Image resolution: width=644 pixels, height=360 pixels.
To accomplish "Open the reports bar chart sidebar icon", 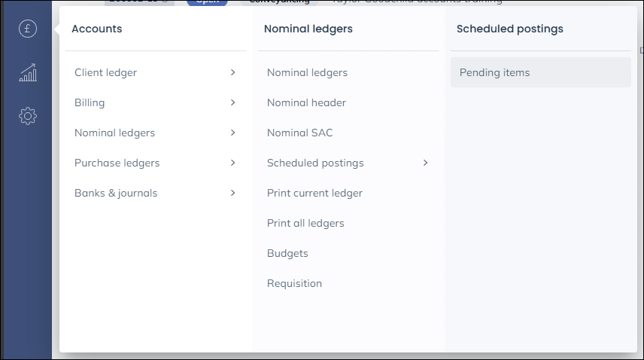I will click(x=28, y=73).
